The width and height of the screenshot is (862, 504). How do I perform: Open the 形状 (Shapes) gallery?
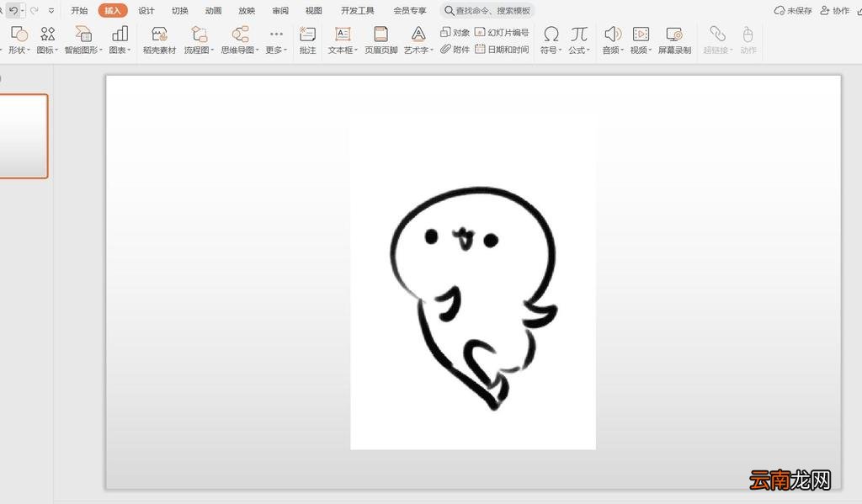[x=19, y=40]
